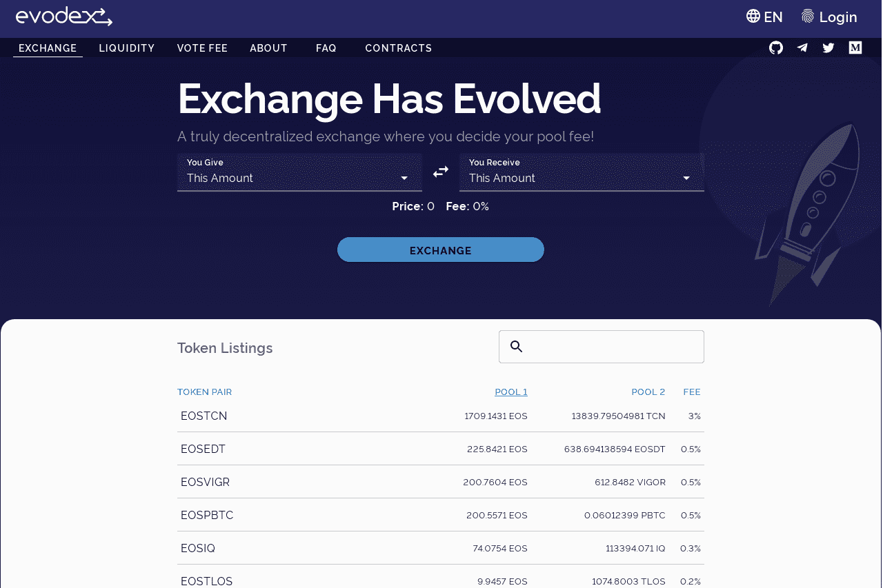Sort by POOL 1 column header
The width and height of the screenshot is (883, 588).
pos(511,392)
